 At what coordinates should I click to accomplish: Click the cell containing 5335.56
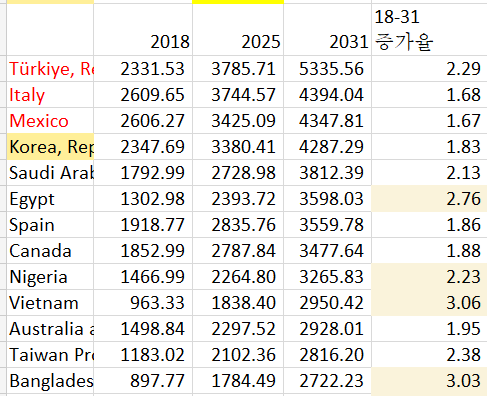pyautogui.click(x=327, y=69)
